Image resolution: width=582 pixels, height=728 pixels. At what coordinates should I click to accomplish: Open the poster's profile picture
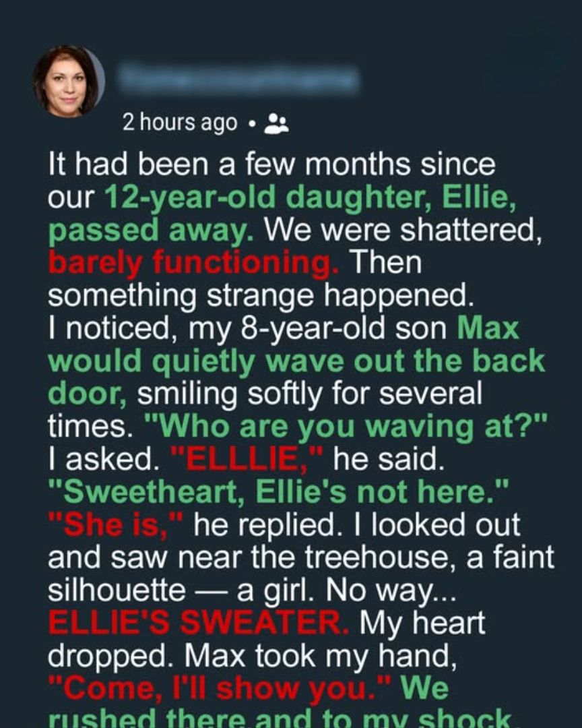tap(69, 82)
